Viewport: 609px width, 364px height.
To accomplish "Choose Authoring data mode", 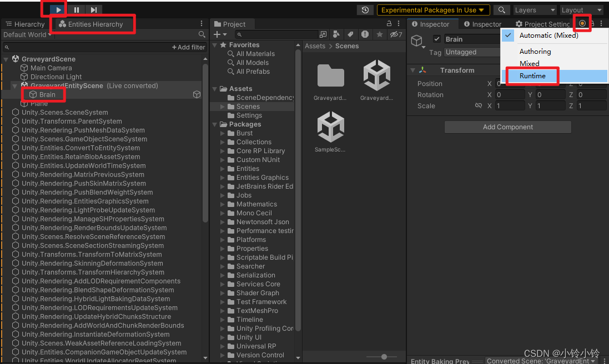I will [x=555, y=51].
